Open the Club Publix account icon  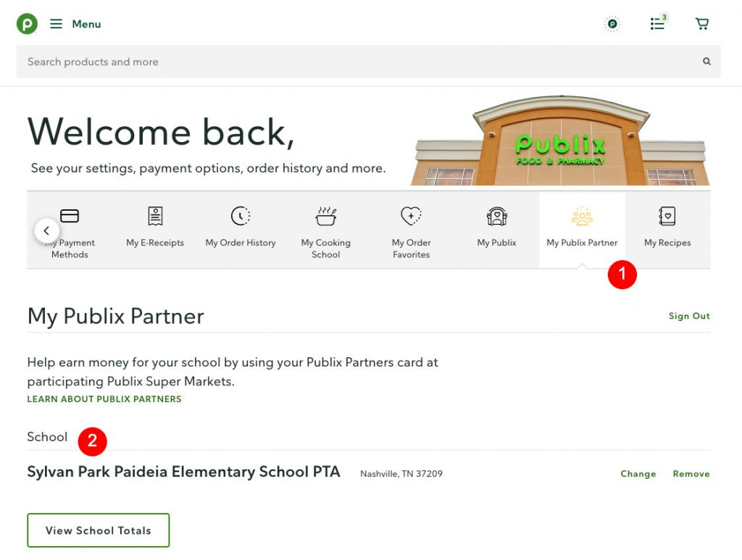(612, 24)
